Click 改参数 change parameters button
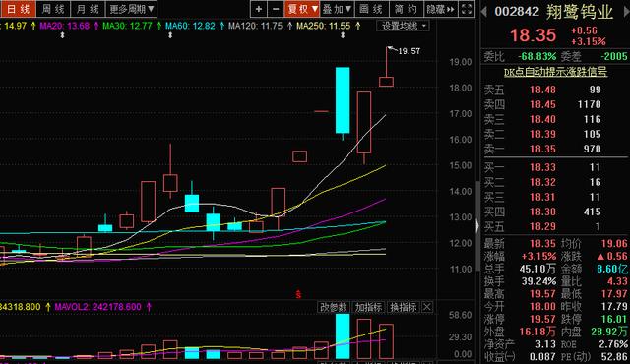Image resolution: width=630 pixels, height=364 pixels. point(334,307)
